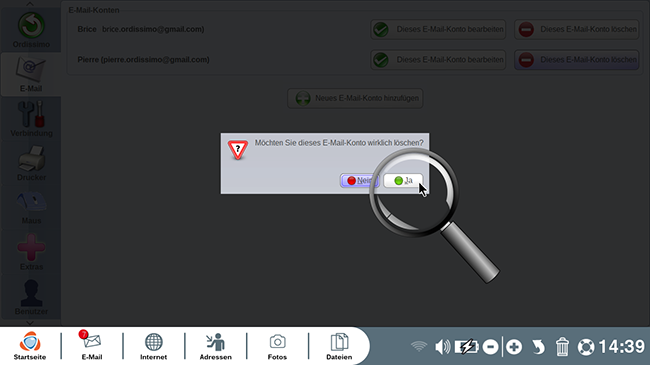Expand sidebar upward with top chevron

coord(30,4)
